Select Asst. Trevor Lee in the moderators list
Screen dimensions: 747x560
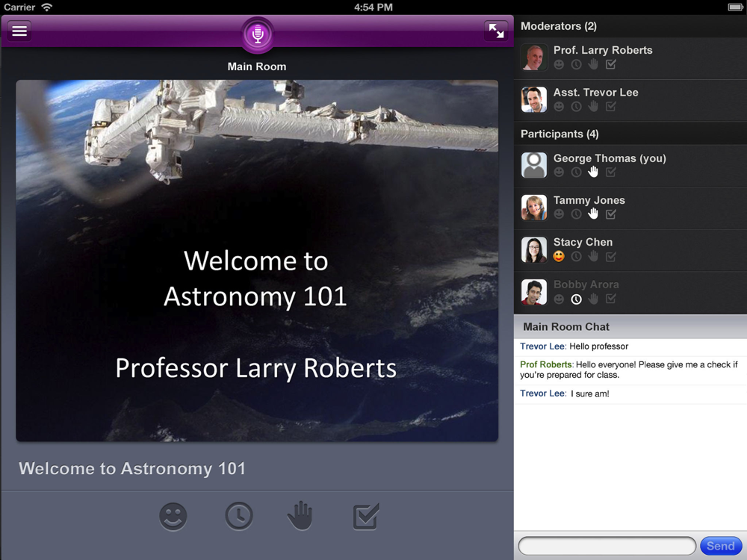coord(595,93)
